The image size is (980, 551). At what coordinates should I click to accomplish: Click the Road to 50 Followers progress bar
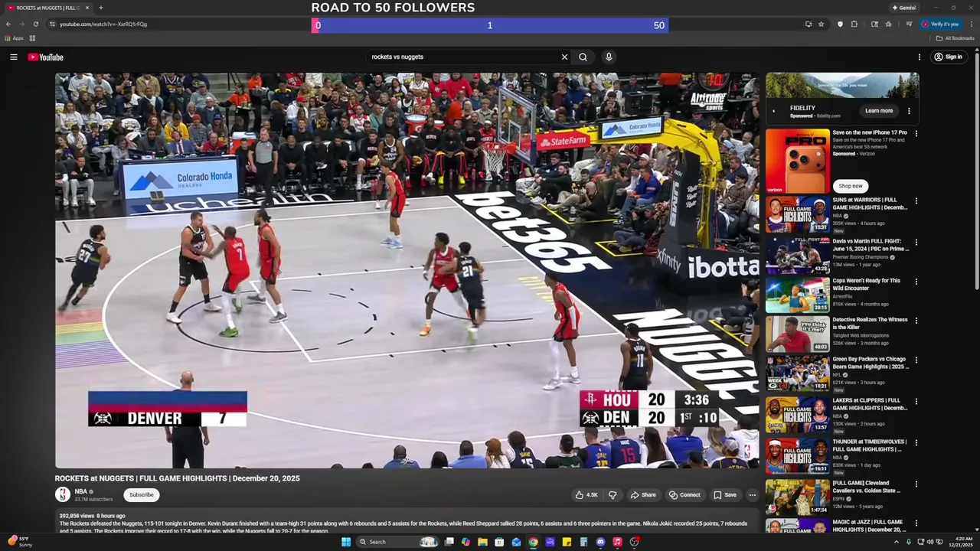click(490, 25)
